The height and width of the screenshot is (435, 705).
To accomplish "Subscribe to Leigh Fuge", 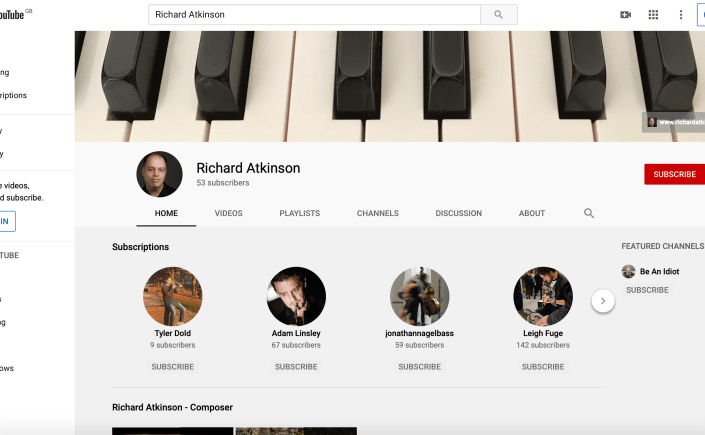I will click(543, 367).
